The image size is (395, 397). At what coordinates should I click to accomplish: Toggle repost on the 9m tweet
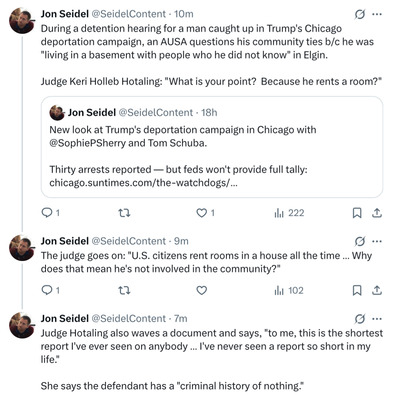[124, 290]
